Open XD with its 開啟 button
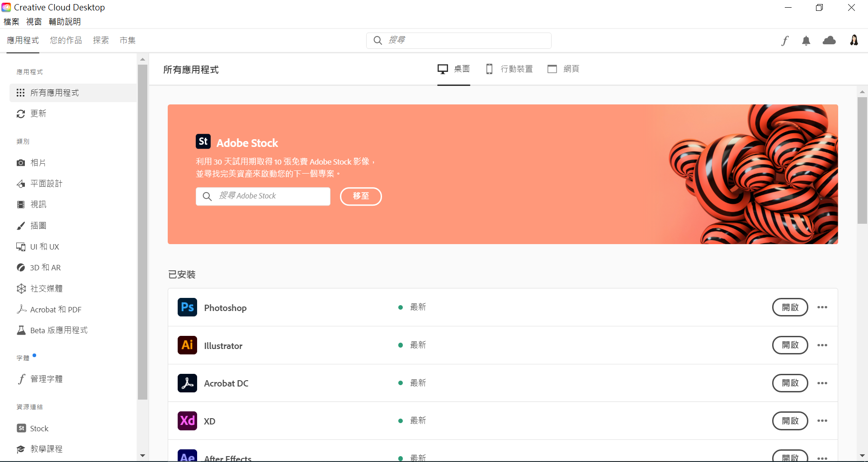The height and width of the screenshot is (462, 868). tap(790, 421)
